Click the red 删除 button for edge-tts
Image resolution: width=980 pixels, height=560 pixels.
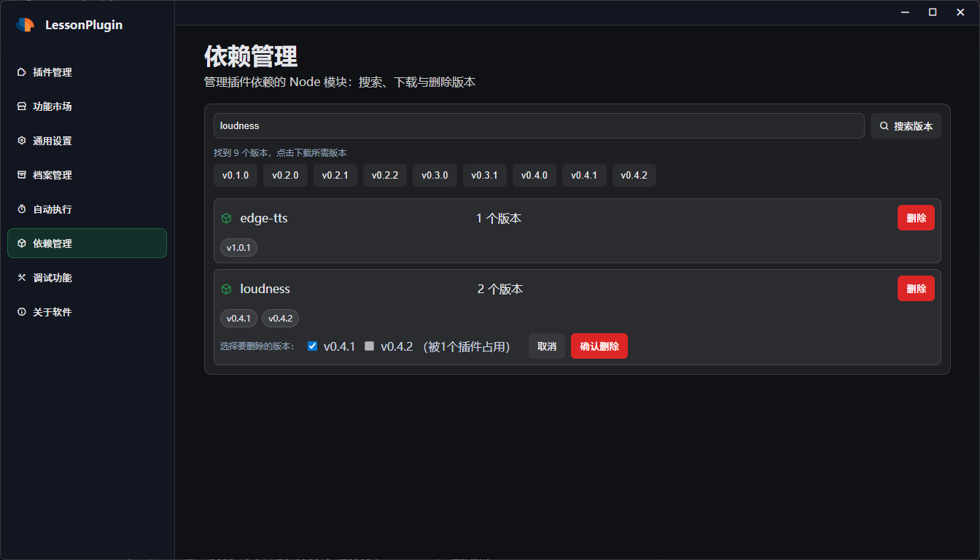tap(915, 218)
